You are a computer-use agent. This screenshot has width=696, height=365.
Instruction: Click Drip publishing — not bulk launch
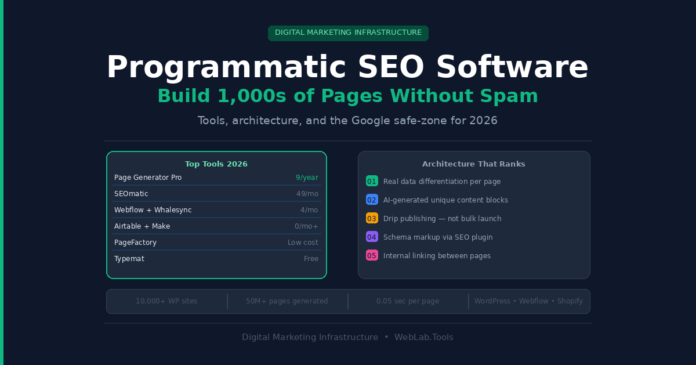[x=442, y=218]
